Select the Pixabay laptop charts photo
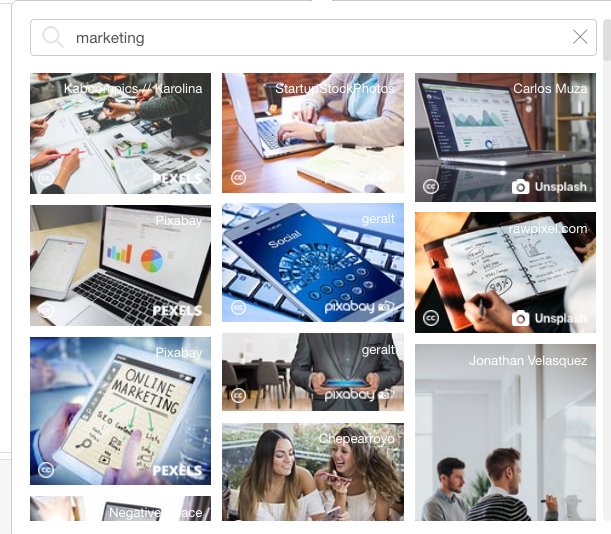 point(120,265)
